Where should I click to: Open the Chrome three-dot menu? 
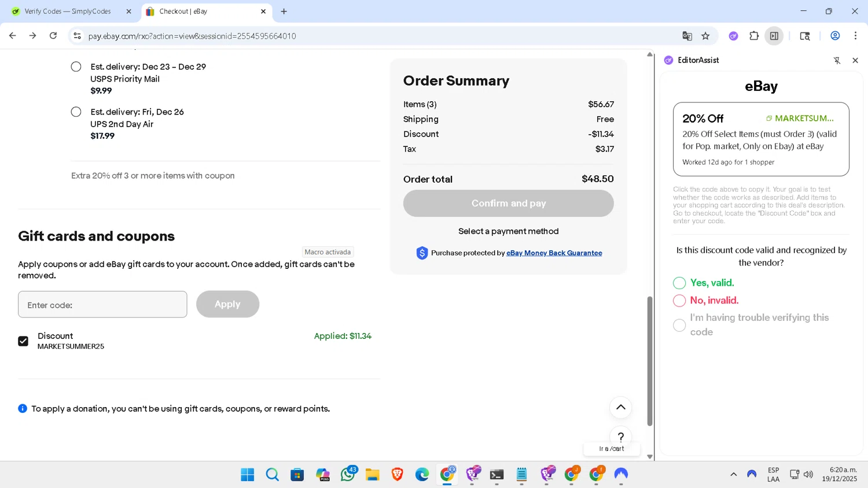pos(855,36)
